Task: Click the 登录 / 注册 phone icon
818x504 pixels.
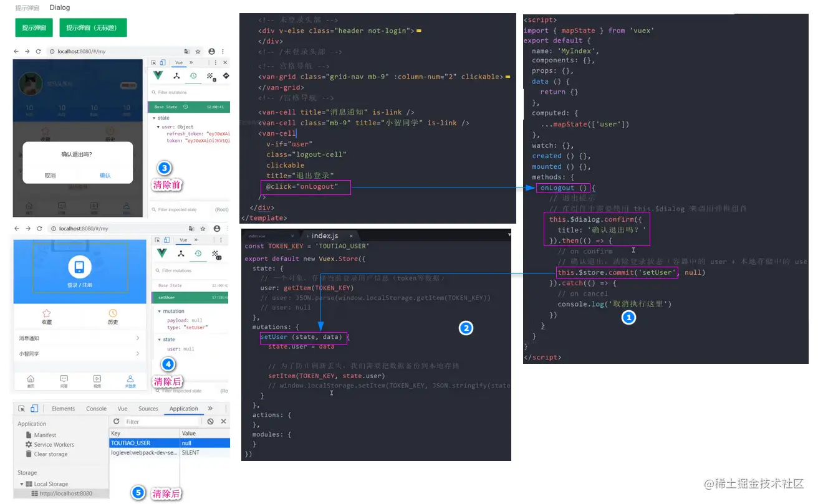Action: [79, 267]
